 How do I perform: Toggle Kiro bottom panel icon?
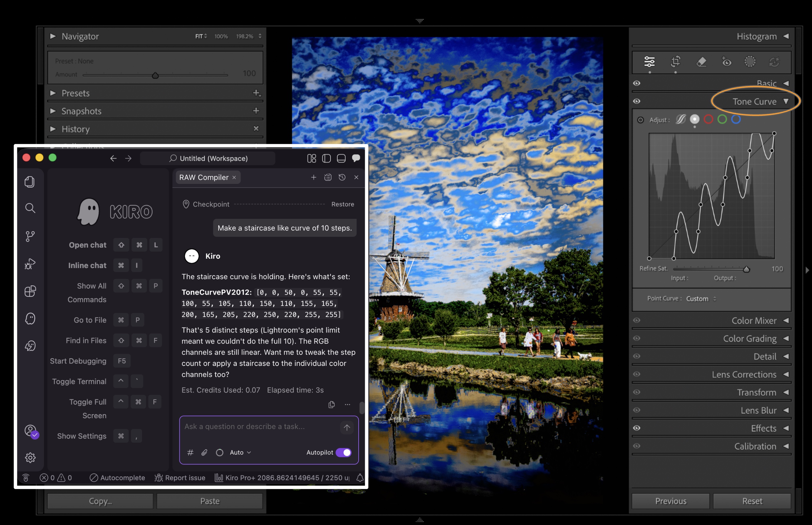pos(341,158)
